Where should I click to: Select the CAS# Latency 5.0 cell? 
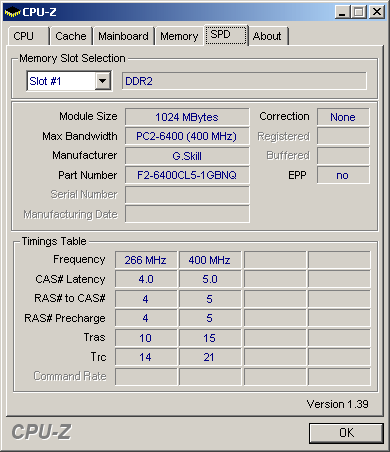pyautogui.click(x=210, y=279)
